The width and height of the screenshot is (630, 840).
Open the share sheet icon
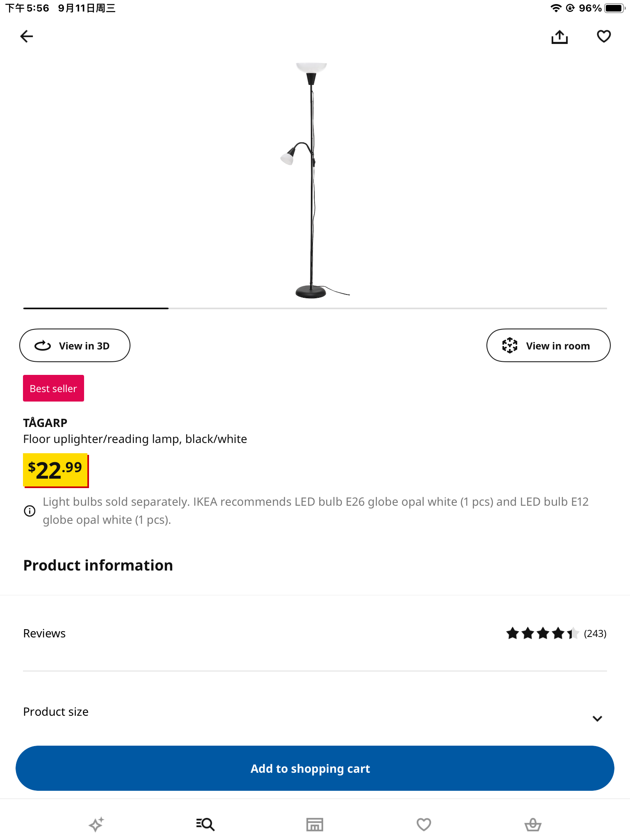pos(559,37)
